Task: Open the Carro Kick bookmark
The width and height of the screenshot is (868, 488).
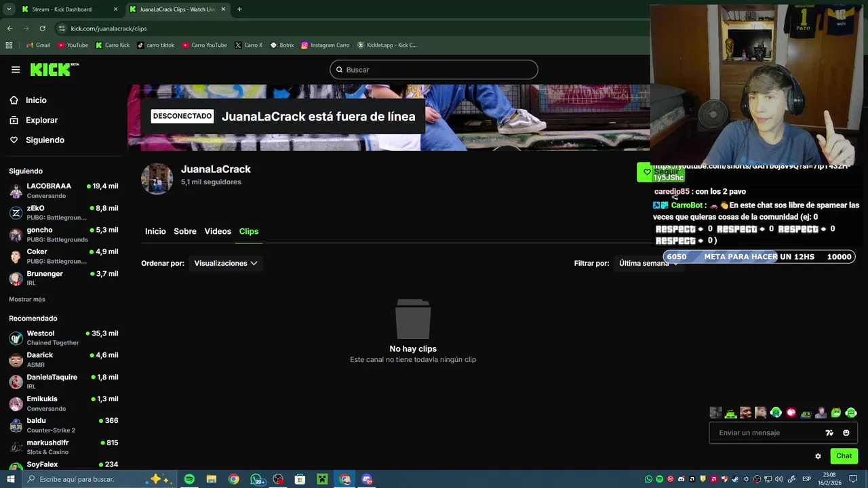Action: [x=112, y=45]
